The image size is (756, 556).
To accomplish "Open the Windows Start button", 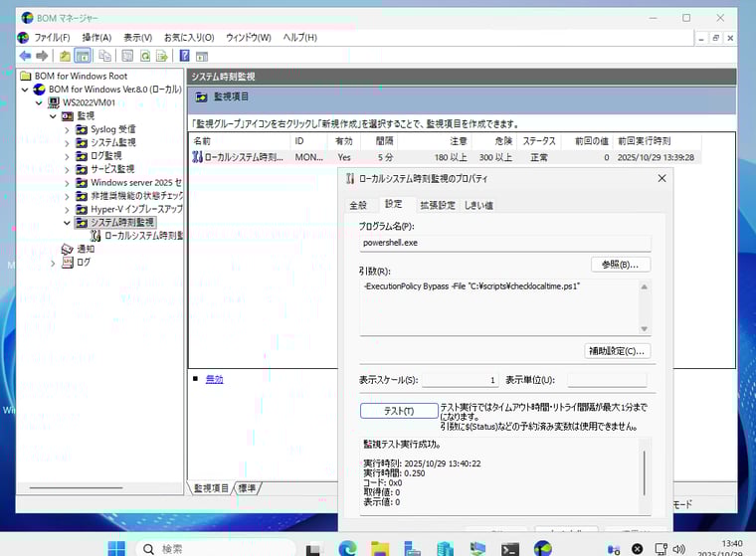I will tap(116, 548).
